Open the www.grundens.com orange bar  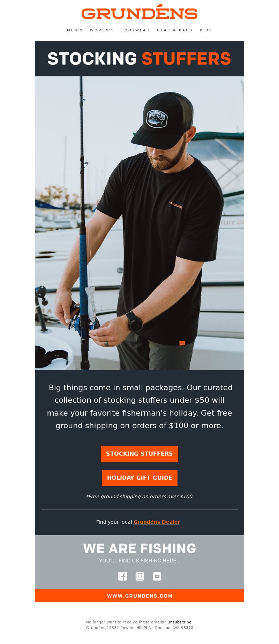[139, 596]
